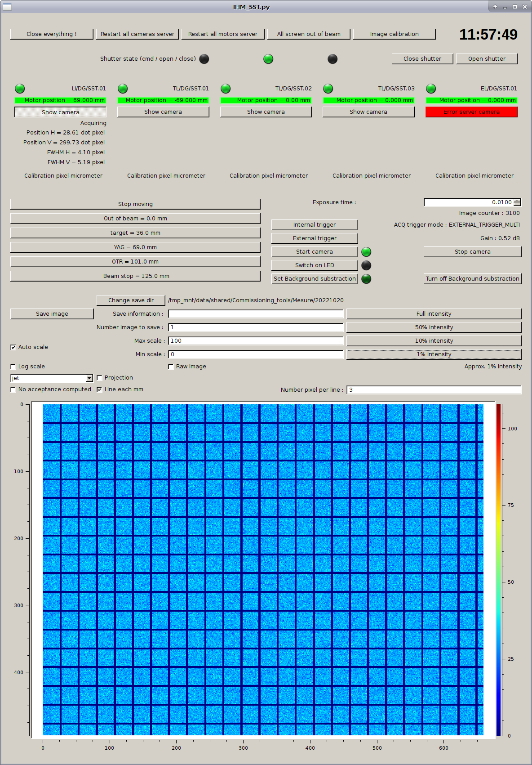Click the TL/DG/SST.02 green status LED
The width and height of the screenshot is (532, 765).
(x=226, y=89)
